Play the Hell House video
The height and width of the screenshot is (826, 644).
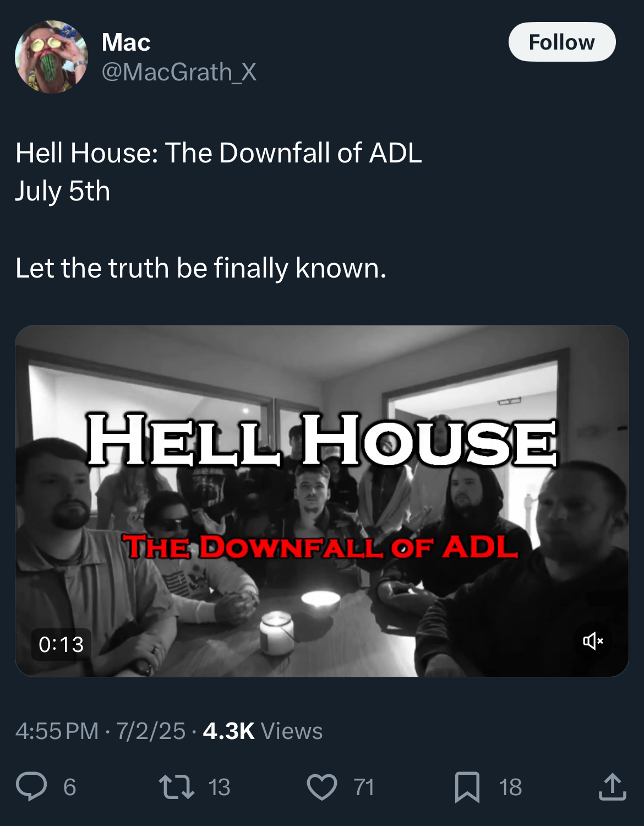pyautogui.click(x=322, y=501)
